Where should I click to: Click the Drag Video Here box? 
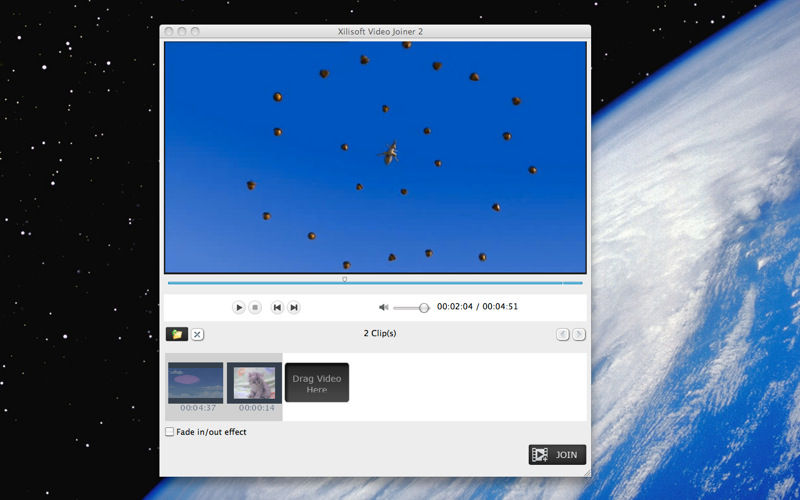tap(317, 382)
